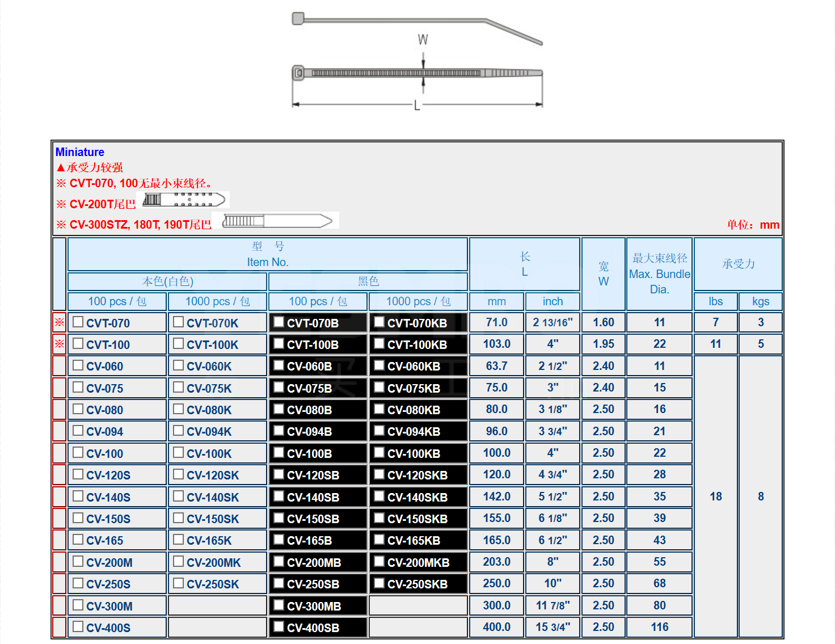Select the CVT-100K checkbox
The image size is (835, 644).
click(179, 343)
